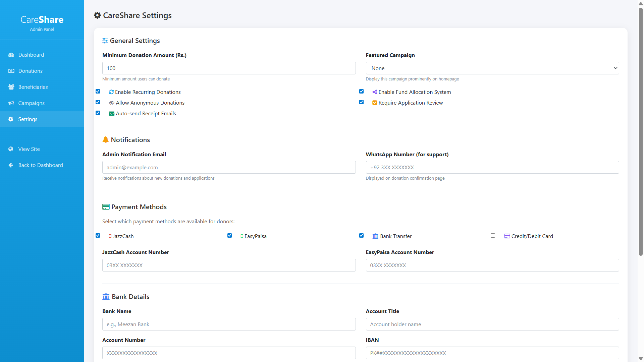The image size is (644, 362).
Task: Click the Account Title input field
Action: tap(492, 324)
